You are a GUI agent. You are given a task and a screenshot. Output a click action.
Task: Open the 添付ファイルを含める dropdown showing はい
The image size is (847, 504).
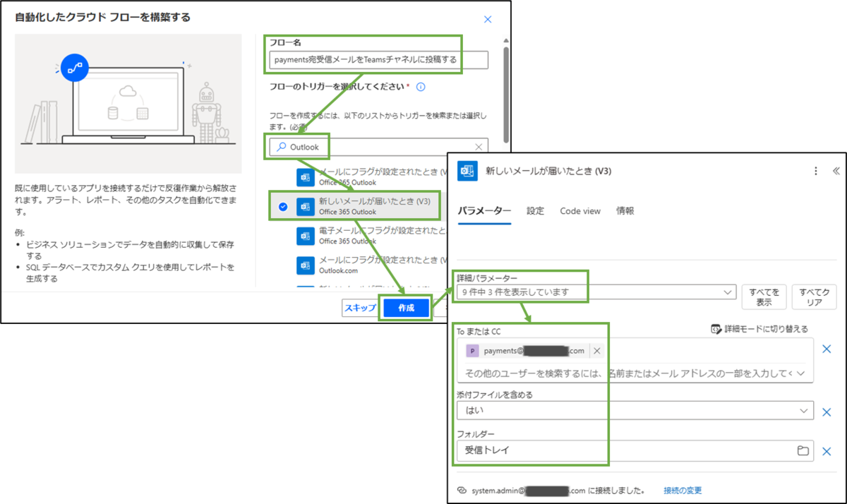(635, 410)
